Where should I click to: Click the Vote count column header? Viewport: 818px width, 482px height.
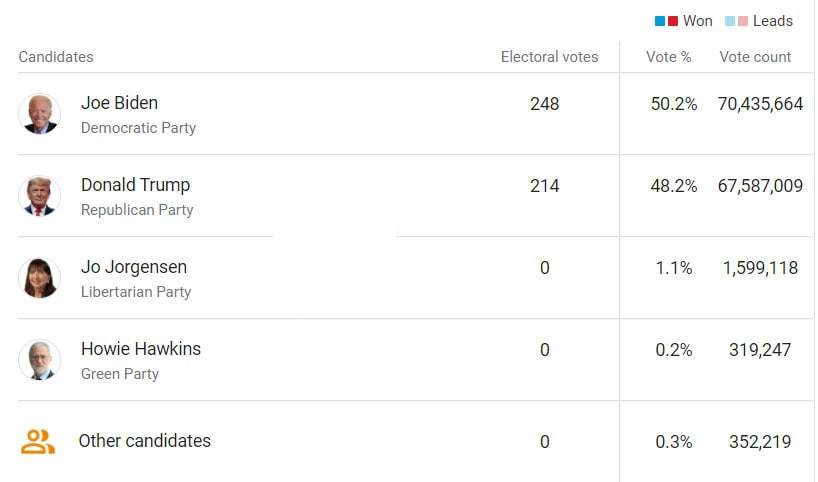click(x=755, y=57)
